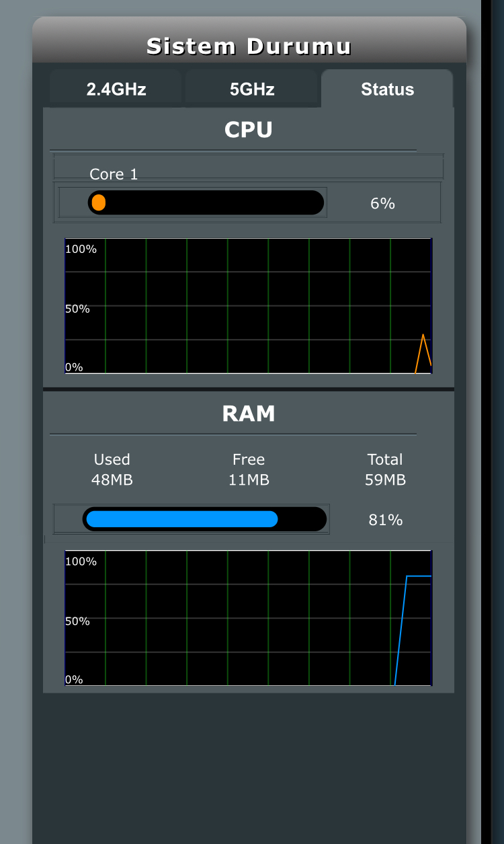Image resolution: width=504 pixels, height=844 pixels.
Task: Click the 50% label on RAM graph
Action: click(77, 621)
